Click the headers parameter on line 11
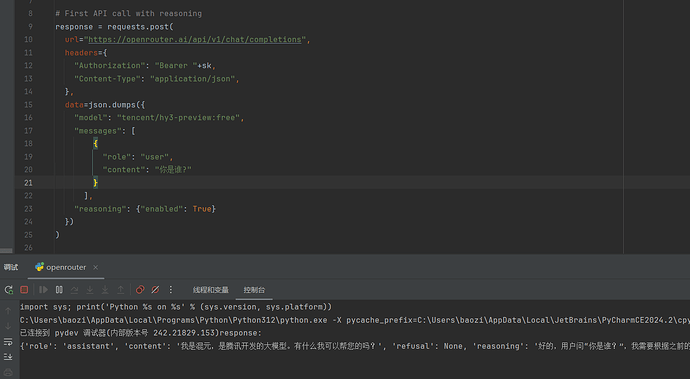Viewport: 690px width, 379px height. 81,53
